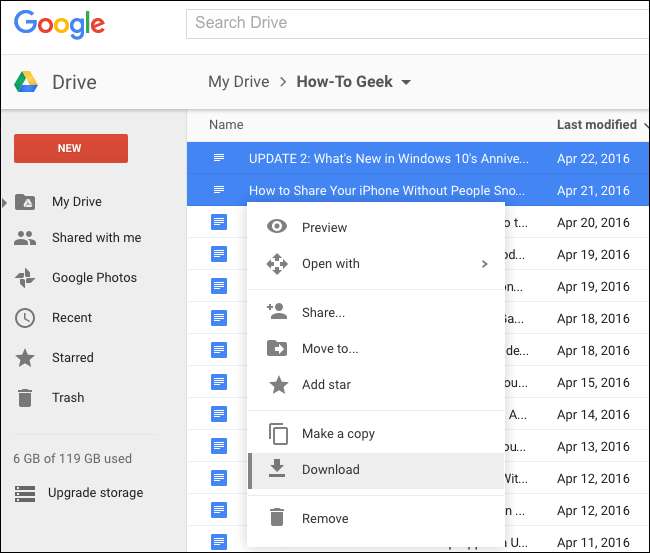
Task: Click the Move to folder icon
Action: tap(277, 348)
